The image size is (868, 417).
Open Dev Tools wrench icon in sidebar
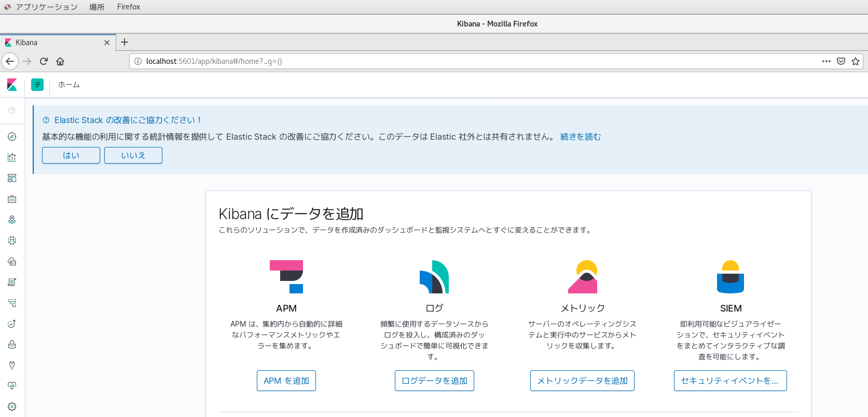pos(12,365)
